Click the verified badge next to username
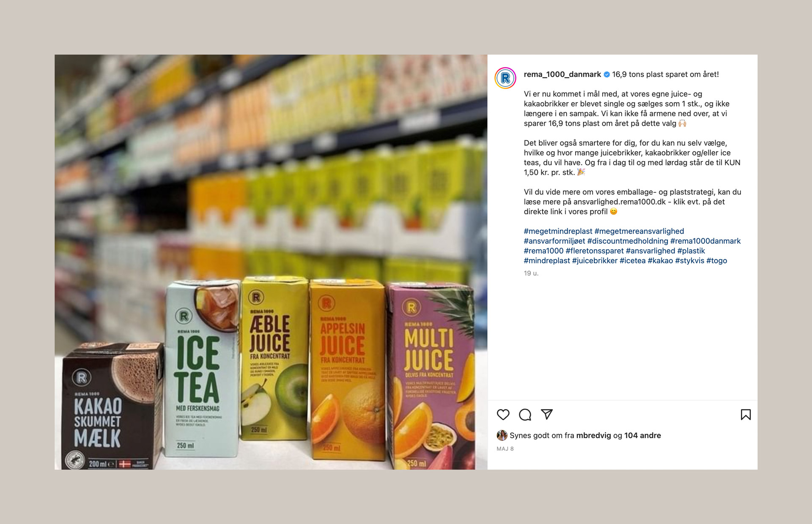Image resolution: width=812 pixels, height=524 pixels. (606, 74)
